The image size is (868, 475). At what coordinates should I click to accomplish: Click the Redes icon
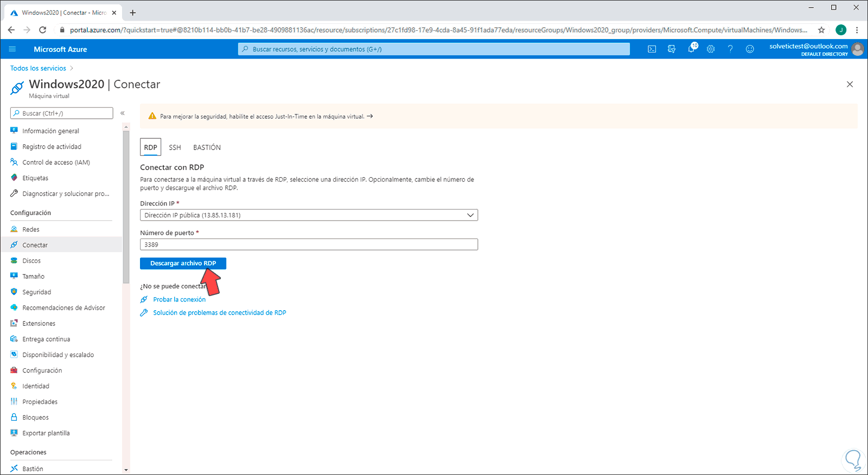[14, 229]
